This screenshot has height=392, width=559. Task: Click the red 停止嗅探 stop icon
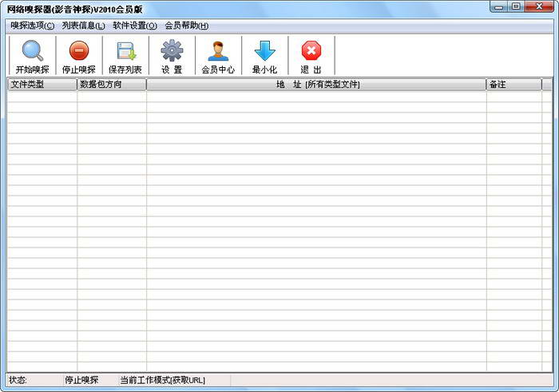tap(79, 56)
